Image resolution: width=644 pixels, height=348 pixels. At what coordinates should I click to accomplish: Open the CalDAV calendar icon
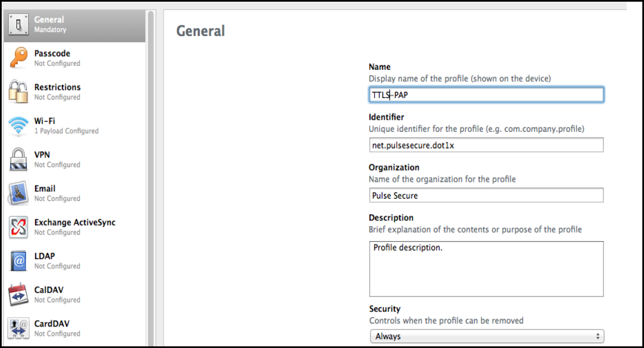[x=18, y=294]
